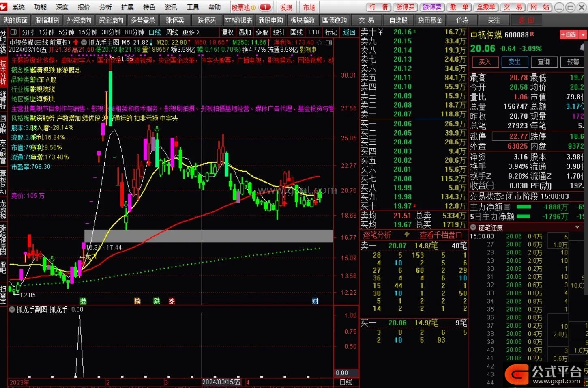This screenshot has width=588, height=388.
Task: Click the 发现 button in the title bar
Action: [286, 7]
